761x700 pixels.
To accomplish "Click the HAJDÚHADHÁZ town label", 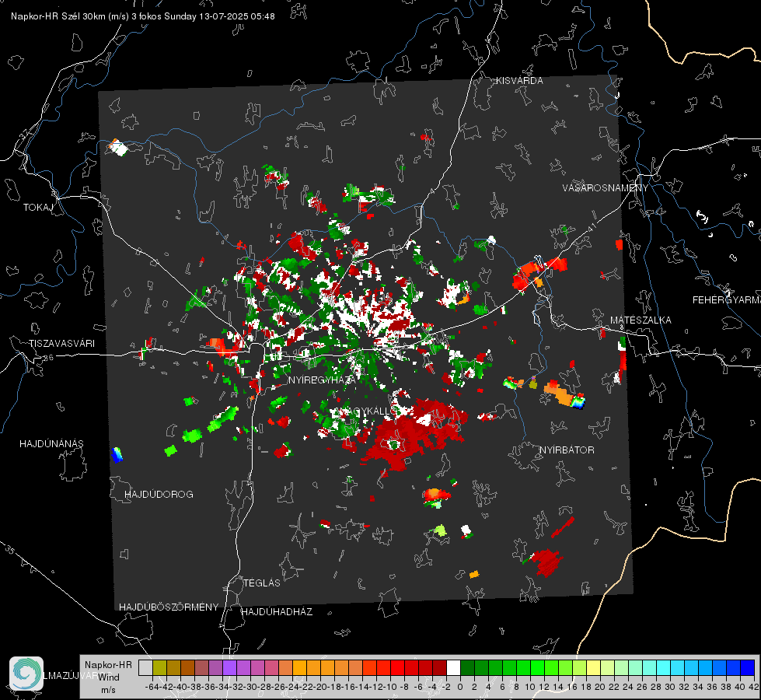I will [x=277, y=612].
